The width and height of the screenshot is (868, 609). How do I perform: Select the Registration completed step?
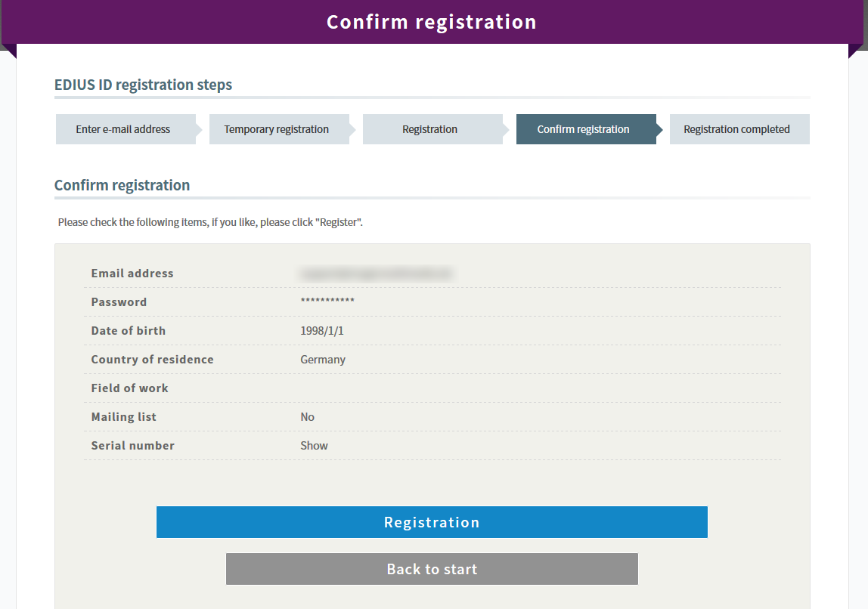click(736, 129)
